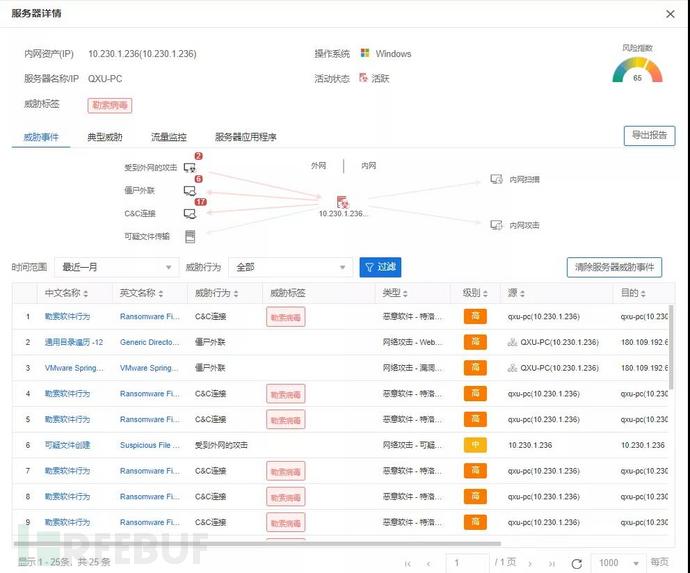The width and height of the screenshot is (690, 573).
Task: Switch to the 典型威胁 tab
Action: tap(105, 137)
